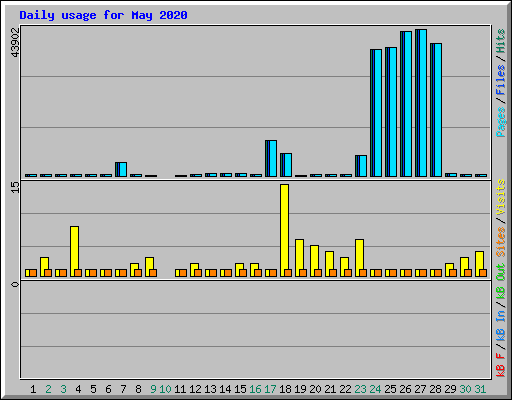Click day 4 on the x-axis

pos(78,389)
